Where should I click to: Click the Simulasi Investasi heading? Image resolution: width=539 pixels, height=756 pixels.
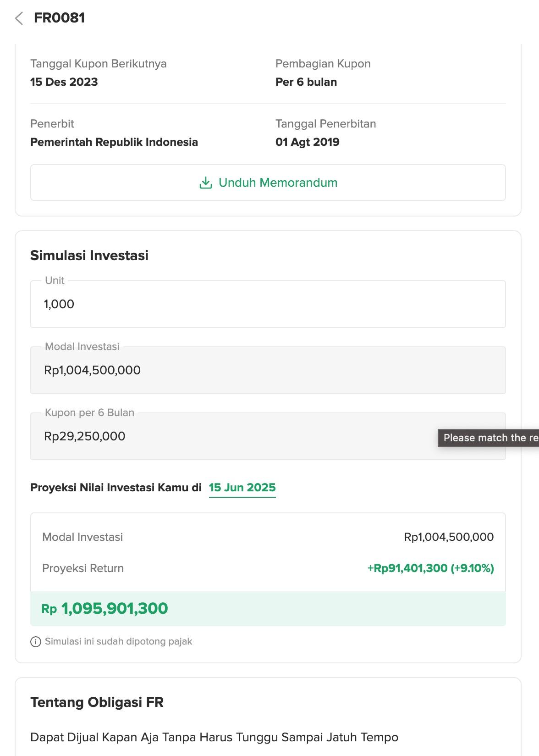(89, 256)
